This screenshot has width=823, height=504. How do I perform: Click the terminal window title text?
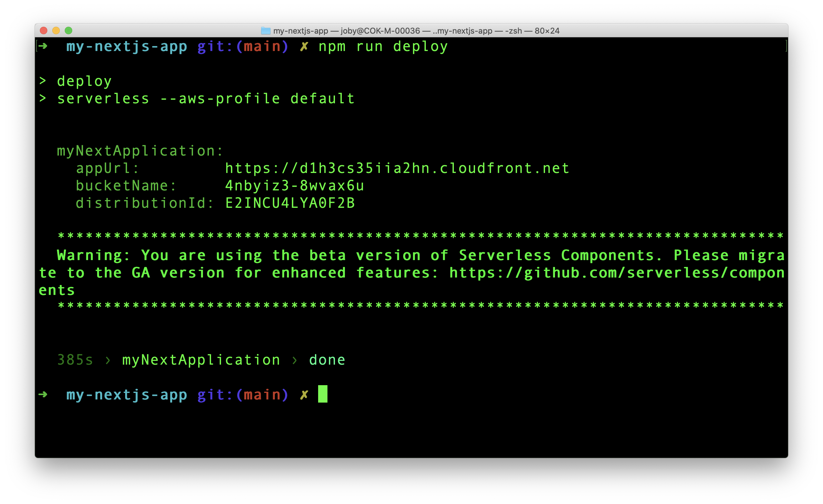pyautogui.click(x=411, y=31)
